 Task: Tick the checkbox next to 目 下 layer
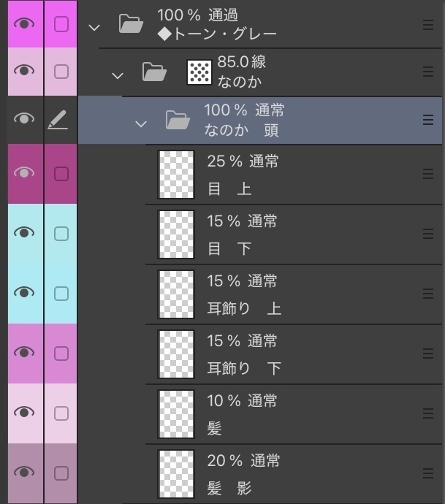pyautogui.click(x=61, y=233)
